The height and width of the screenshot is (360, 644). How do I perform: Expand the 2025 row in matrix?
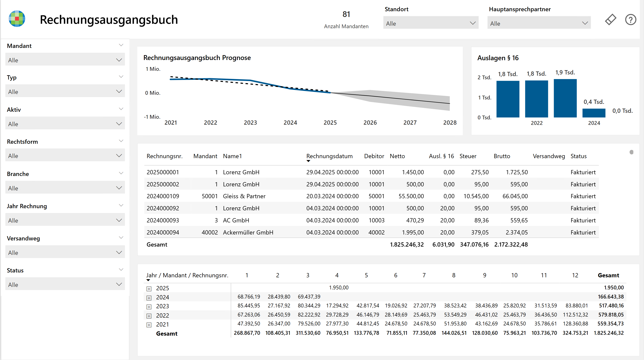(149, 289)
